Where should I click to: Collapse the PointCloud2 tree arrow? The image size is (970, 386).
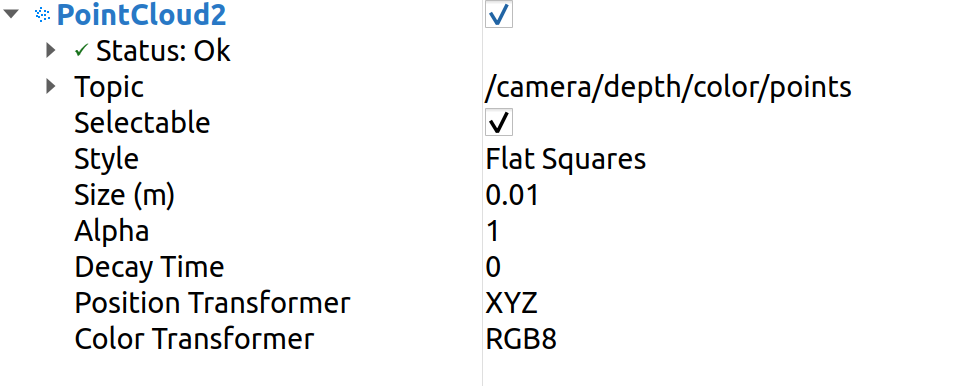pos(12,13)
